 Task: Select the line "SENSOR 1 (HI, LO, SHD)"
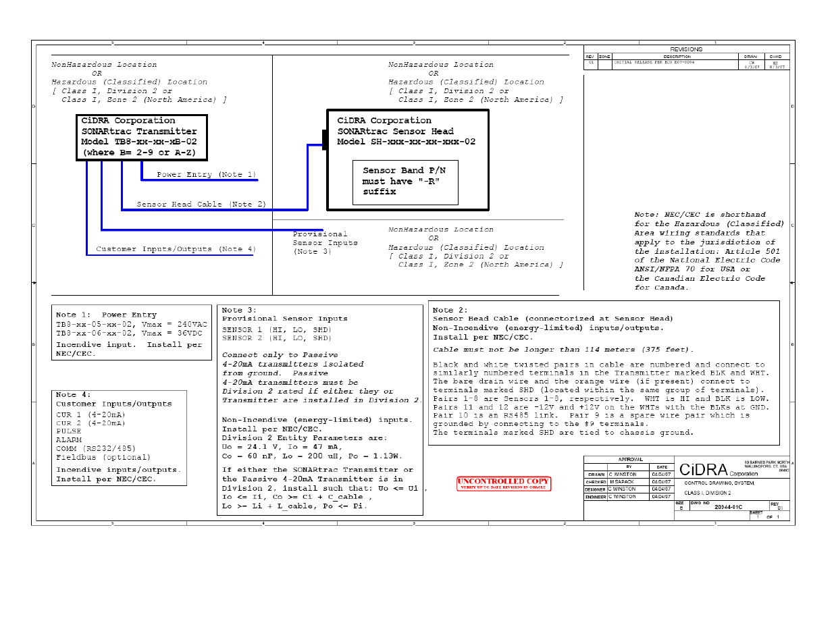277,330
